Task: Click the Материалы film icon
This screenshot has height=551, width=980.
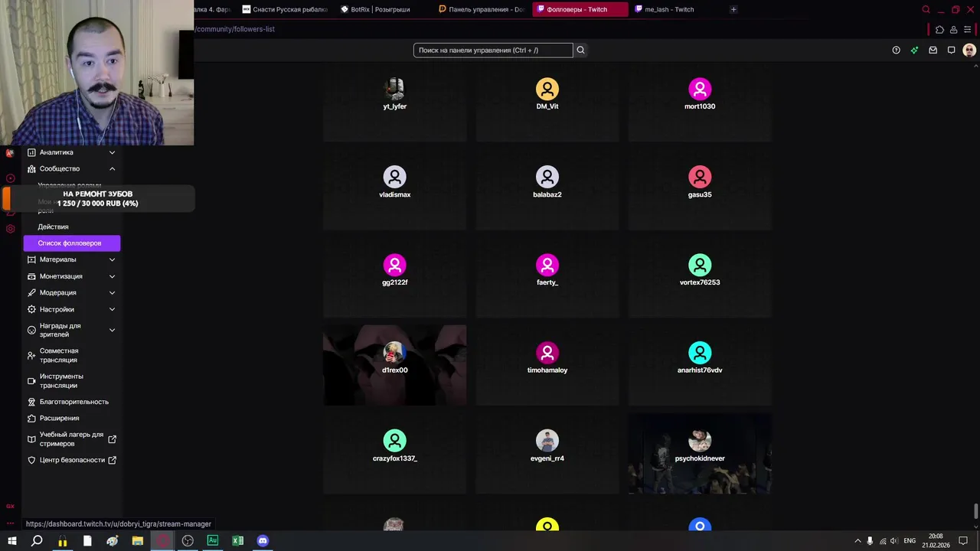Action: pyautogui.click(x=31, y=259)
